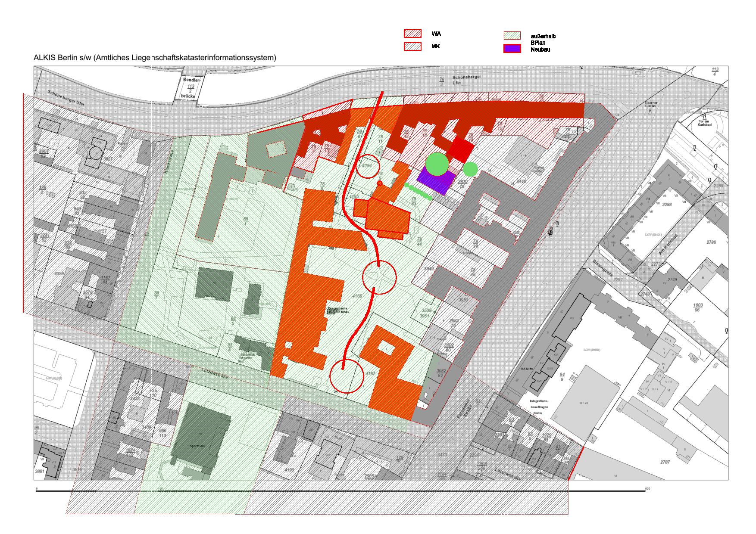Select the Integrationsbeauftragter Berlin label
The image size is (756, 534).
point(536,407)
